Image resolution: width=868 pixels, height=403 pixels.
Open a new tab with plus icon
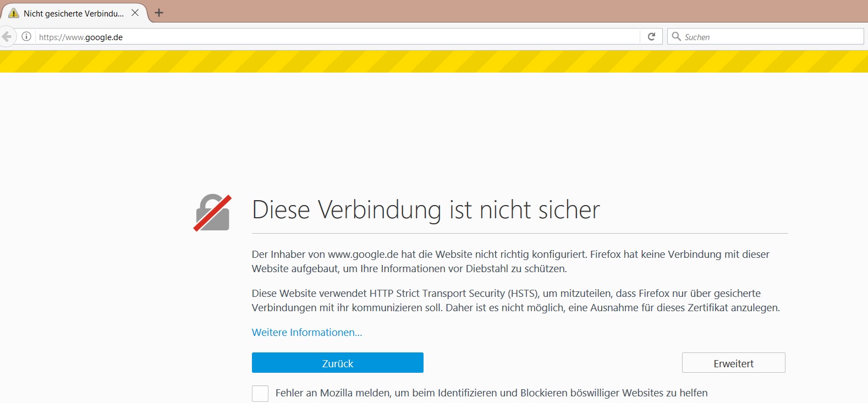point(159,13)
